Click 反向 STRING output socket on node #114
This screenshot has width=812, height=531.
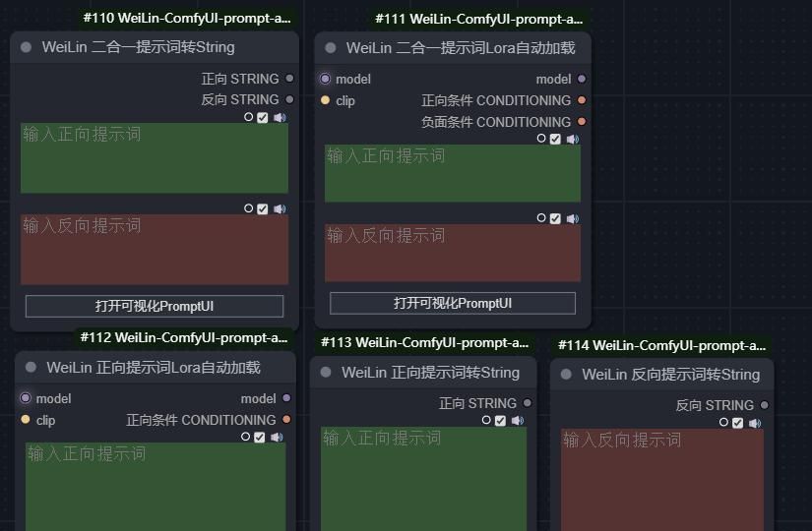(x=765, y=405)
